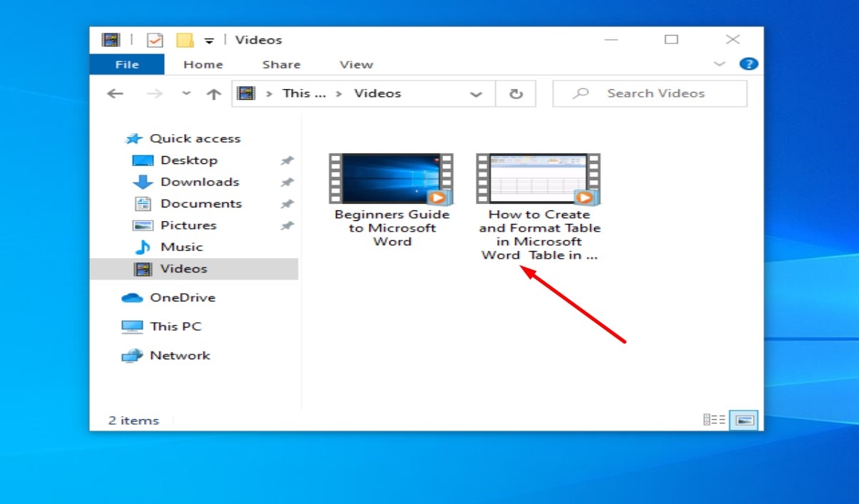859x504 pixels.
Task: Open the Share ribbon tab
Action: (281, 64)
